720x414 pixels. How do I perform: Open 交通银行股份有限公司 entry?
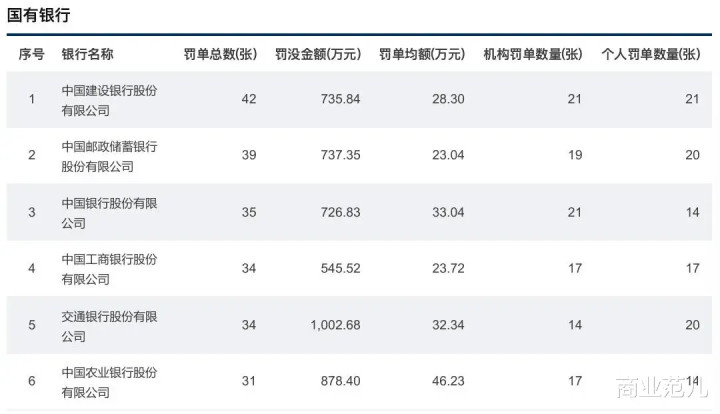pos(109,326)
